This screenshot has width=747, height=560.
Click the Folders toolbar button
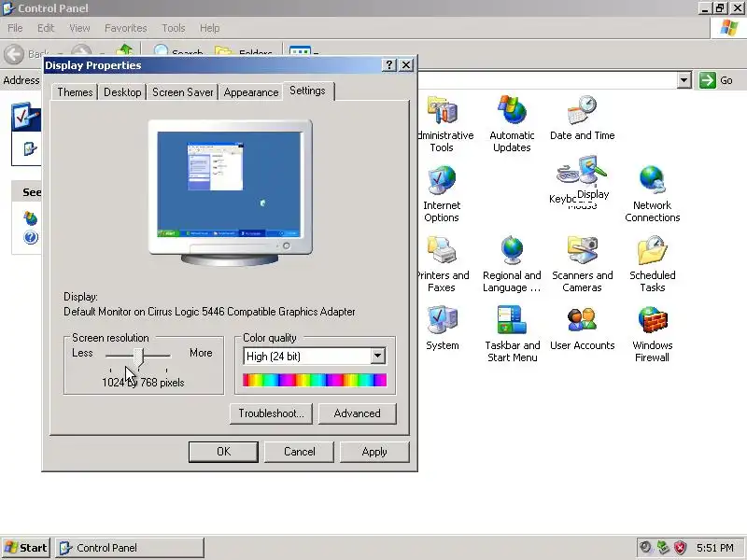pyautogui.click(x=243, y=51)
